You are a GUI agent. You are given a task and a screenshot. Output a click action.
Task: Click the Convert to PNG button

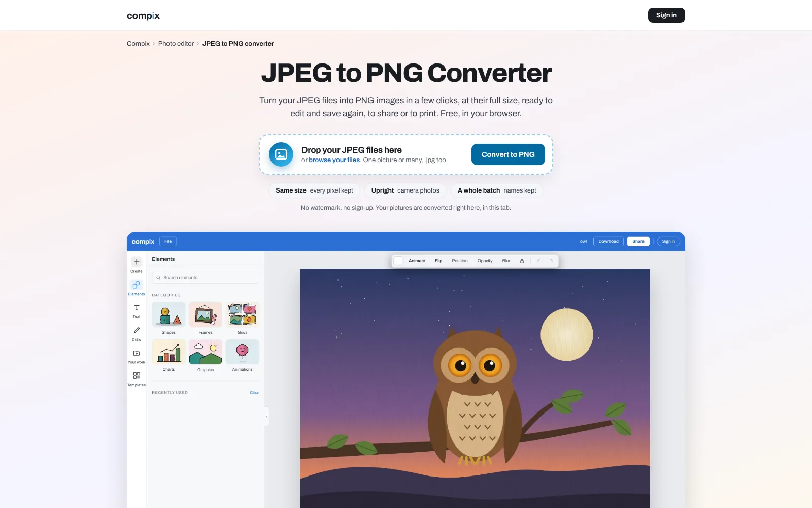[x=508, y=154]
